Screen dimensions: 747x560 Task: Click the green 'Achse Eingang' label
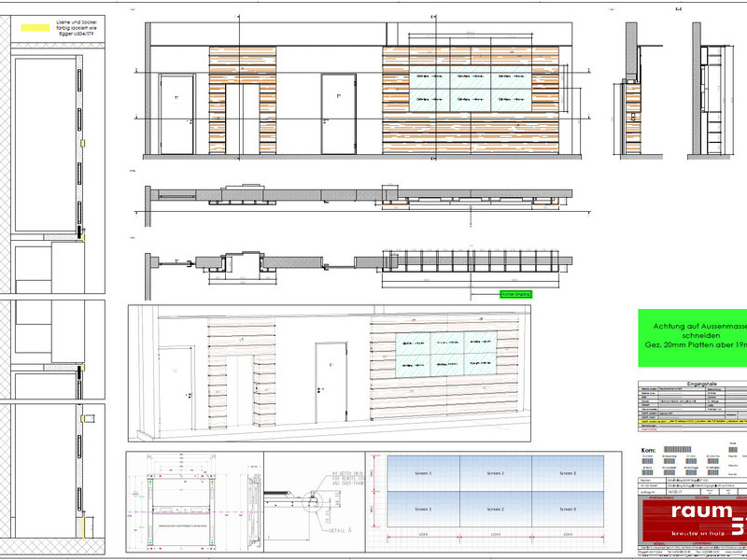tap(515, 294)
